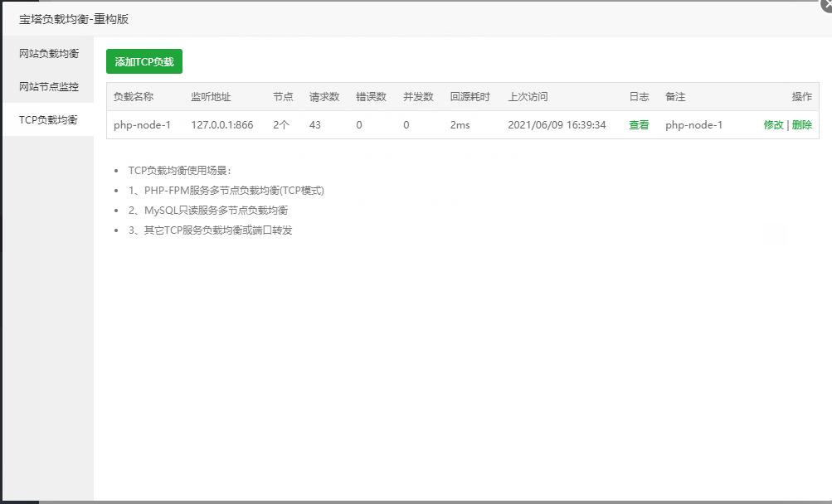This screenshot has width=832, height=504.
Task: Click the 并发数 column header
Action: click(419, 97)
